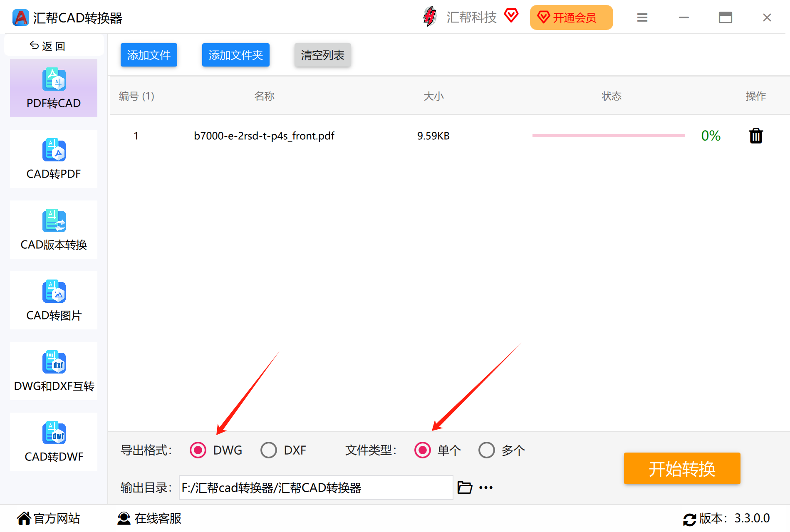Click the 状态 column header
790x532 pixels.
(612, 96)
